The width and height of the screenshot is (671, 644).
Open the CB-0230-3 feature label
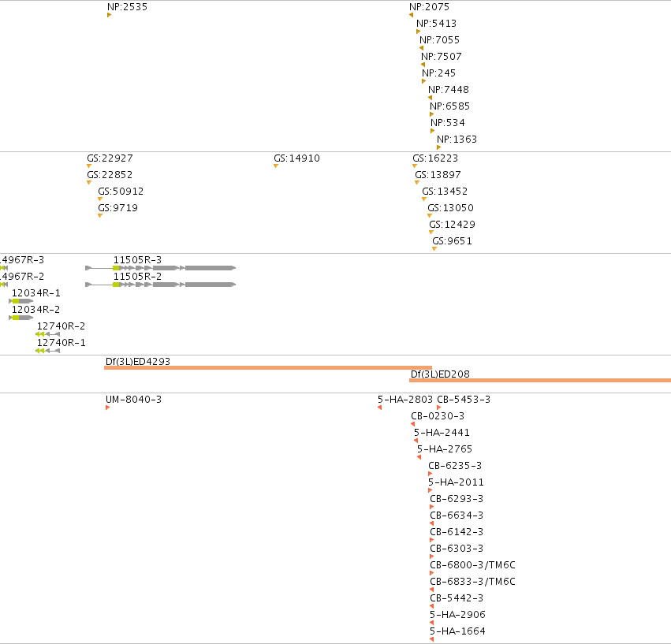tap(438, 416)
